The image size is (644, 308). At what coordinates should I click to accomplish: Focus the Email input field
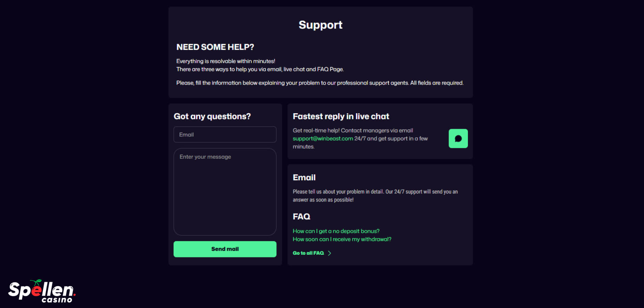pyautogui.click(x=225, y=134)
